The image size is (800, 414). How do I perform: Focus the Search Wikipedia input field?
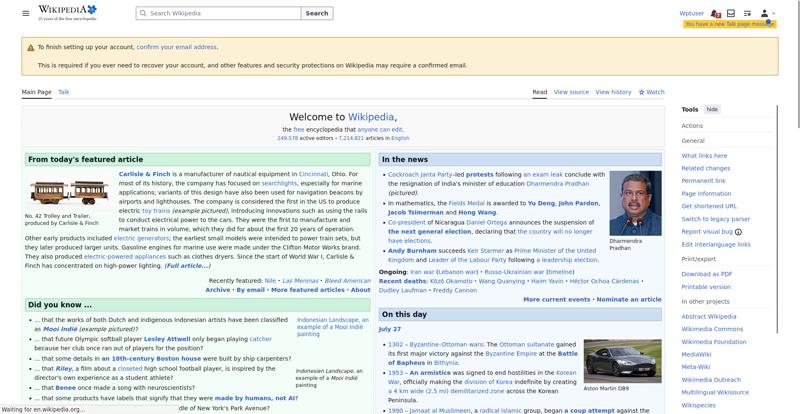click(218, 13)
